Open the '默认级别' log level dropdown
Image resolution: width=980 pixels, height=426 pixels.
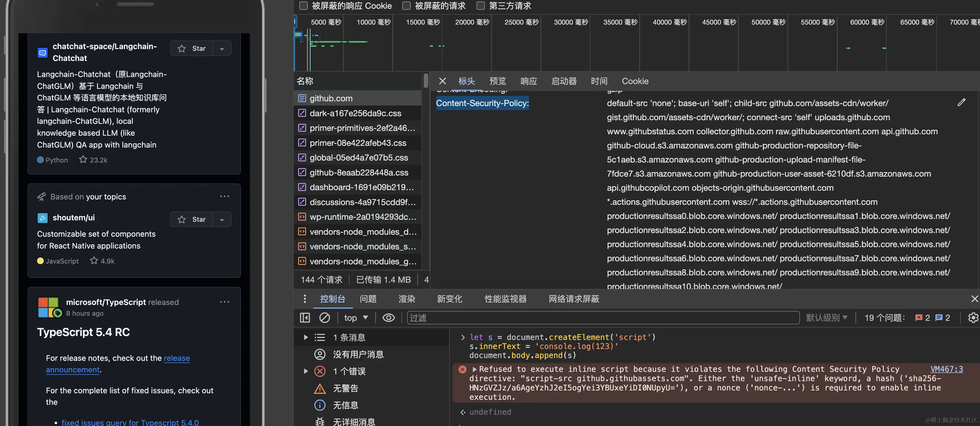click(826, 317)
